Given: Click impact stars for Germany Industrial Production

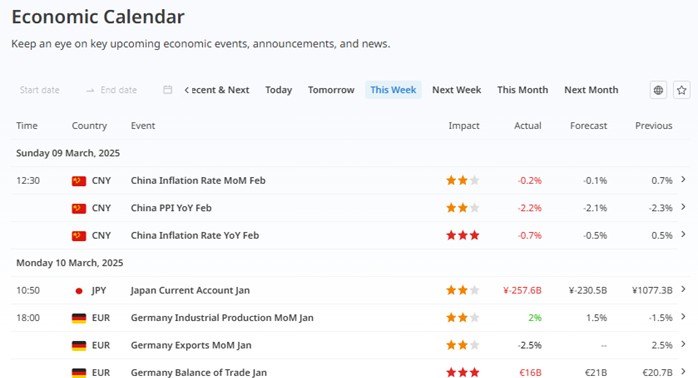Looking at the screenshot, I should click(463, 317).
